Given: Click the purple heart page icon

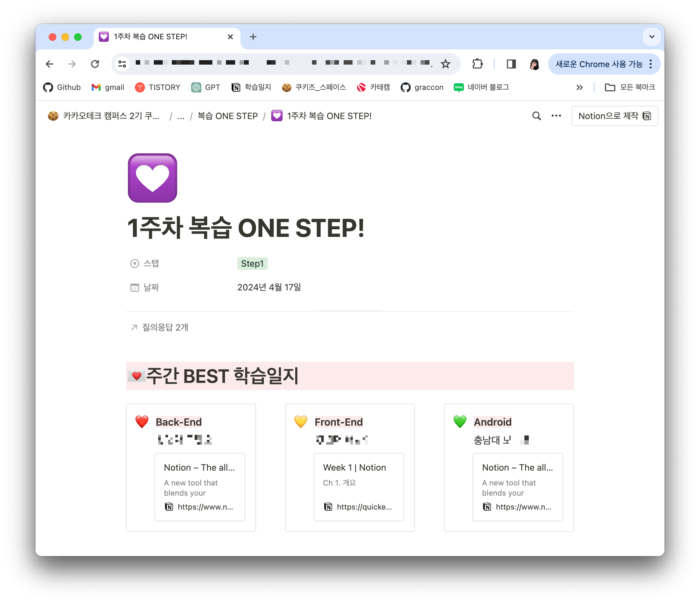Looking at the screenshot, I should coord(152,178).
